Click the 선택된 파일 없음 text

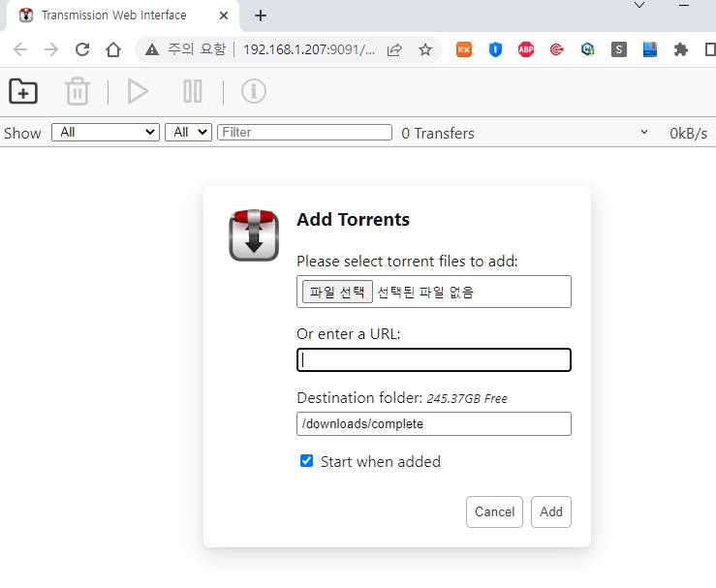pyautogui.click(x=425, y=292)
